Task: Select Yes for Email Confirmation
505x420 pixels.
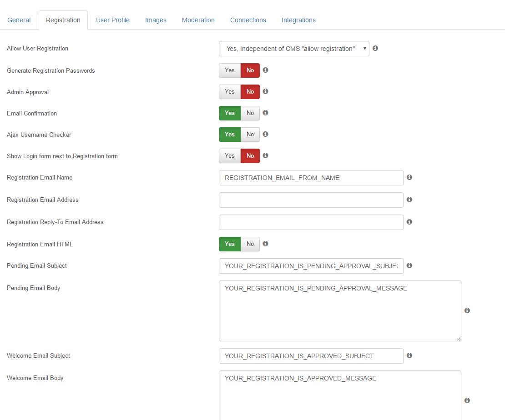Action: tap(230, 113)
